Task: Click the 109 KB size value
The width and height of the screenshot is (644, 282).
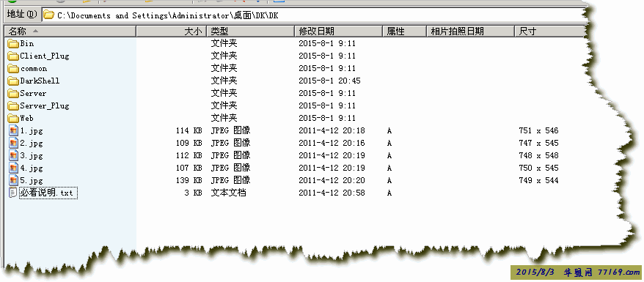Action: tap(189, 143)
